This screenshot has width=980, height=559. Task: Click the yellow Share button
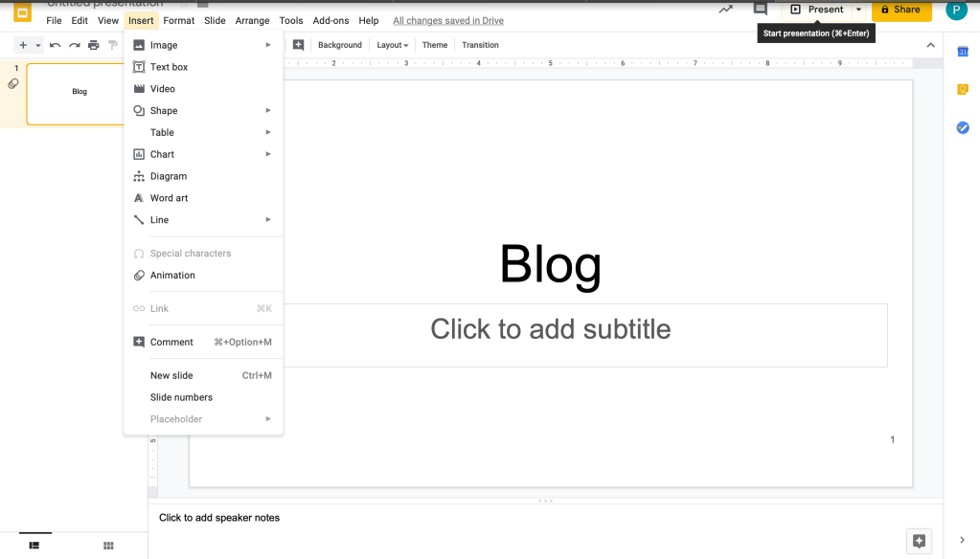tap(900, 10)
